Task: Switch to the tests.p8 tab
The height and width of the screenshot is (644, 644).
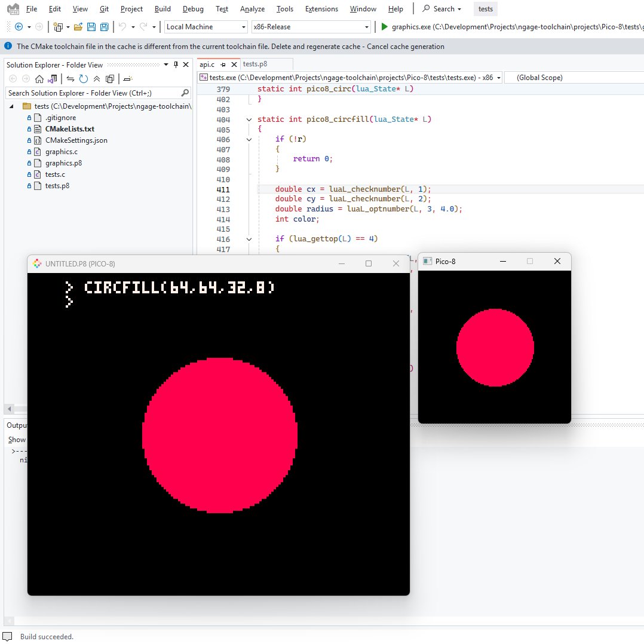Action: tap(255, 64)
